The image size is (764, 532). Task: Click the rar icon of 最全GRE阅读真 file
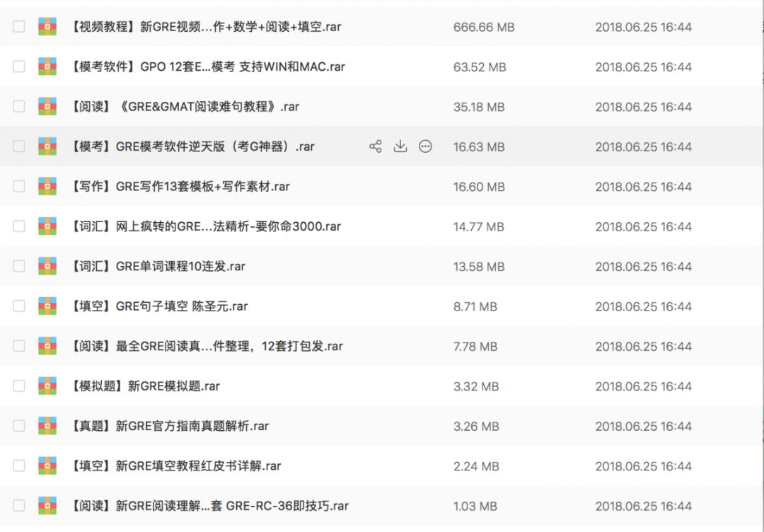(47, 347)
